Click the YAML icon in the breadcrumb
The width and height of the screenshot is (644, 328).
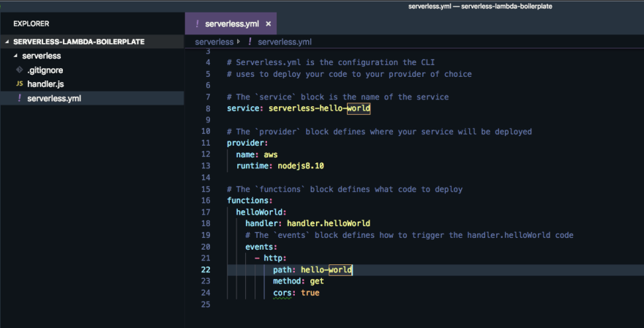click(x=250, y=42)
